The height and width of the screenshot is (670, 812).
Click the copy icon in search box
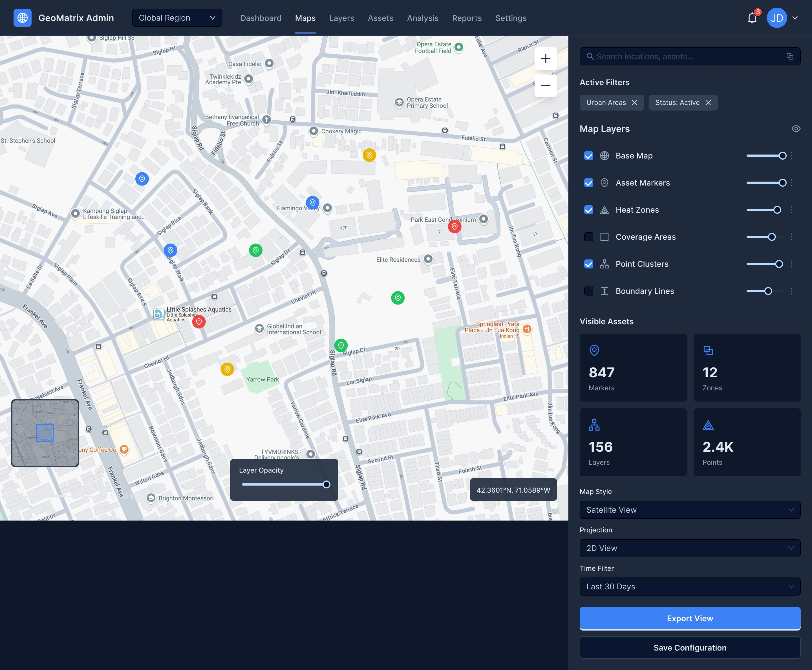(x=790, y=56)
